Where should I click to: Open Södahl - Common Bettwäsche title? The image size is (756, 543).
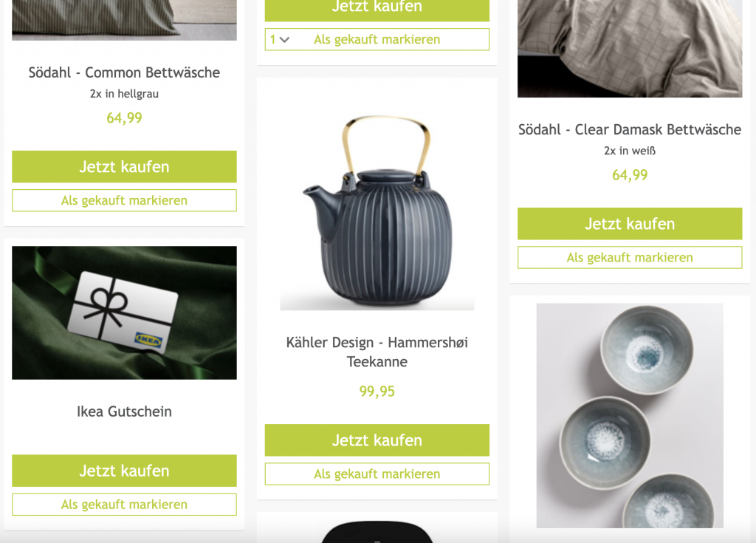tap(124, 72)
